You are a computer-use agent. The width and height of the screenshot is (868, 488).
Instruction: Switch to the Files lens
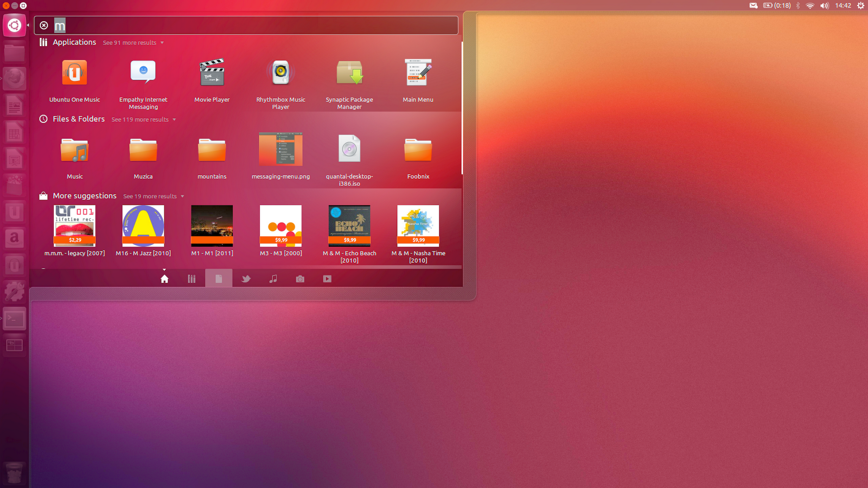pyautogui.click(x=219, y=279)
